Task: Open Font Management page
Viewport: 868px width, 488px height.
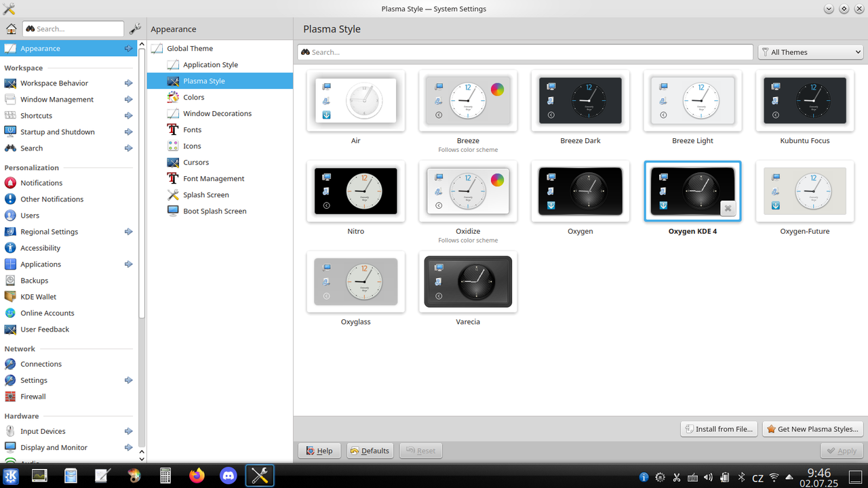Action: [220, 179]
